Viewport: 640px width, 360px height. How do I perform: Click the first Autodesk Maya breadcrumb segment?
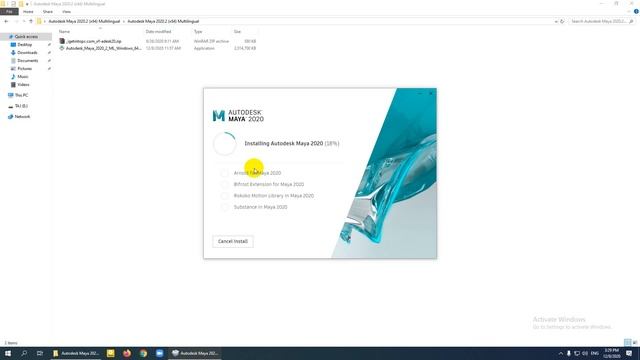tap(84, 21)
